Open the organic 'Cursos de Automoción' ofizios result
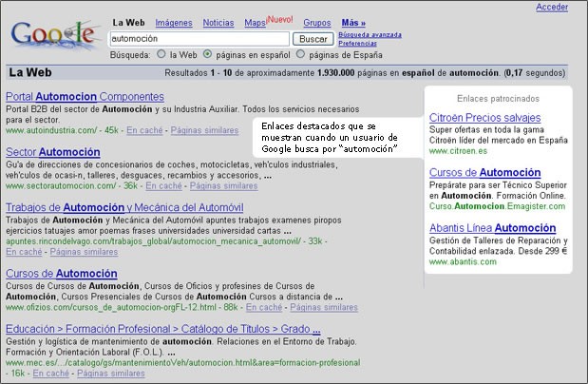 tap(62, 274)
